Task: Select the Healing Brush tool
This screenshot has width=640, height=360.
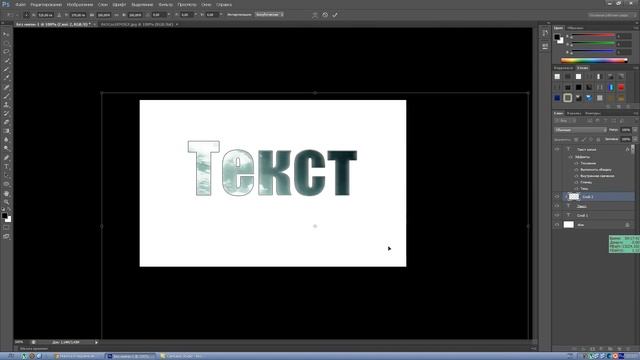Action: click(x=6, y=87)
